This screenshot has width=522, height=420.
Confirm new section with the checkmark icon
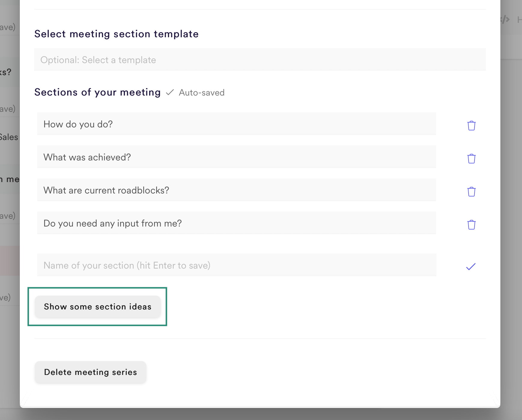click(471, 266)
